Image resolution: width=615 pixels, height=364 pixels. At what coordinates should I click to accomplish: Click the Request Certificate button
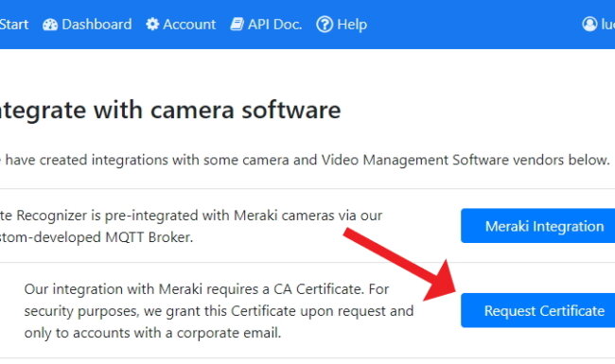point(537,310)
